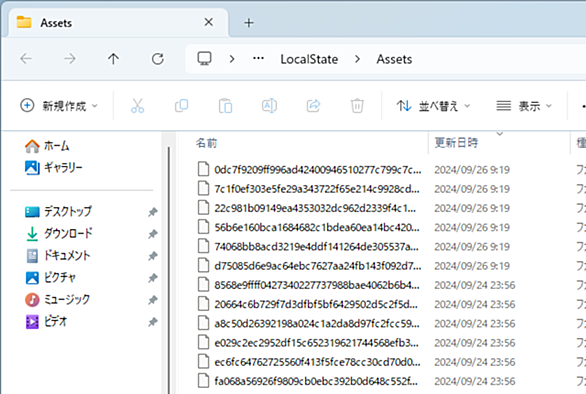Click the Forward navigation arrow
Screen dimensions: 586x394
[x=70, y=59]
